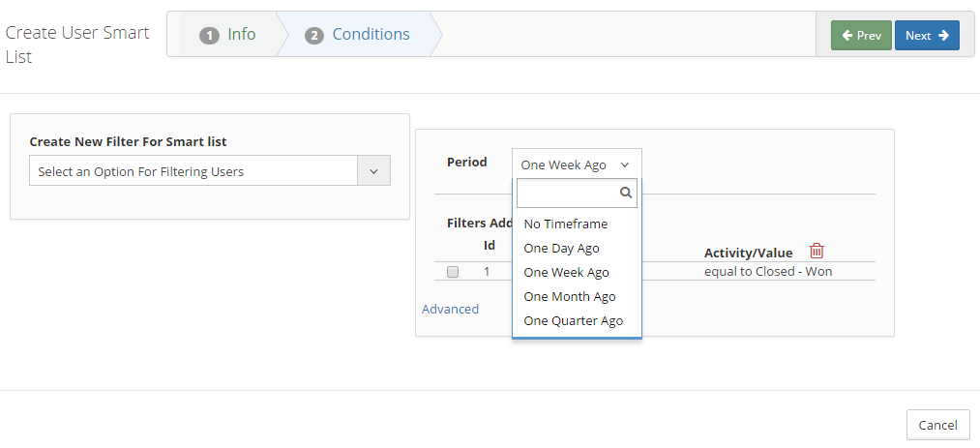Tick the checkbox for filter row 1

click(453, 272)
